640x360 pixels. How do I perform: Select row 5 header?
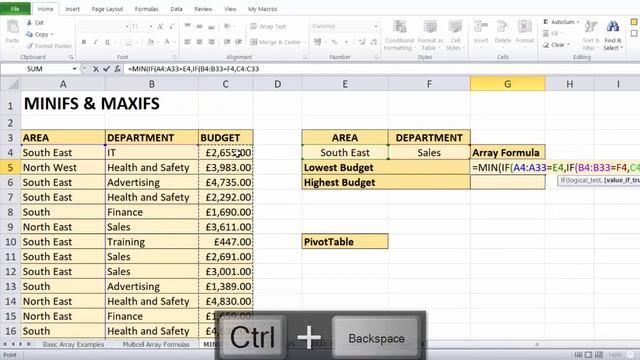coord(10,168)
